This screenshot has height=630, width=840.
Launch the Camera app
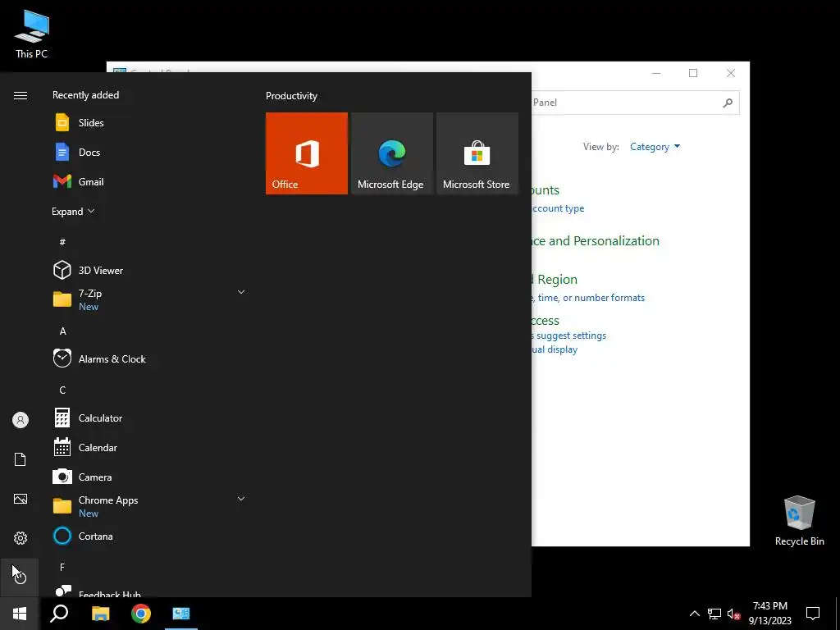click(150, 477)
